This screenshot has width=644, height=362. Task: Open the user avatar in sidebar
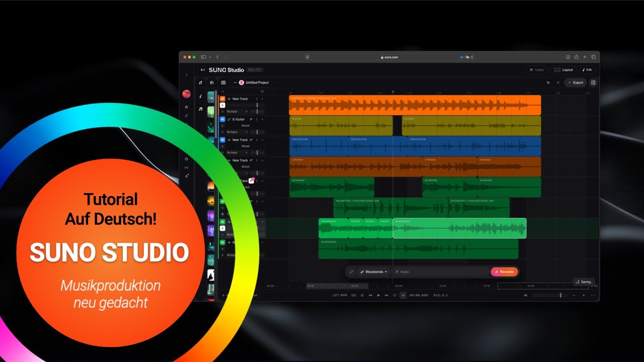click(x=186, y=94)
